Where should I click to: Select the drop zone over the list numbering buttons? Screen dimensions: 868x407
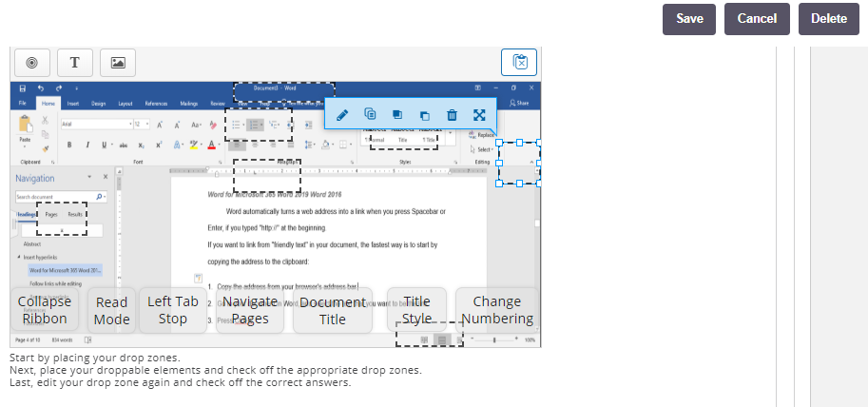(x=259, y=125)
